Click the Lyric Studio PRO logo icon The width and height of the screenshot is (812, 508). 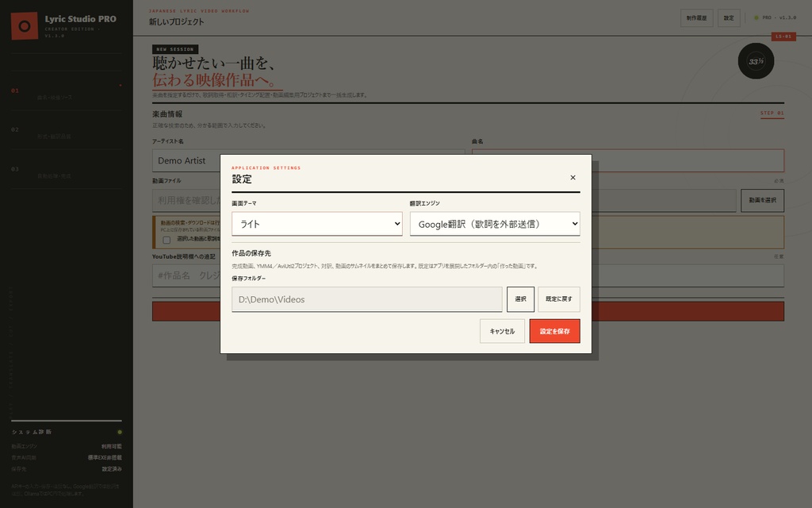click(x=25, y=26)
